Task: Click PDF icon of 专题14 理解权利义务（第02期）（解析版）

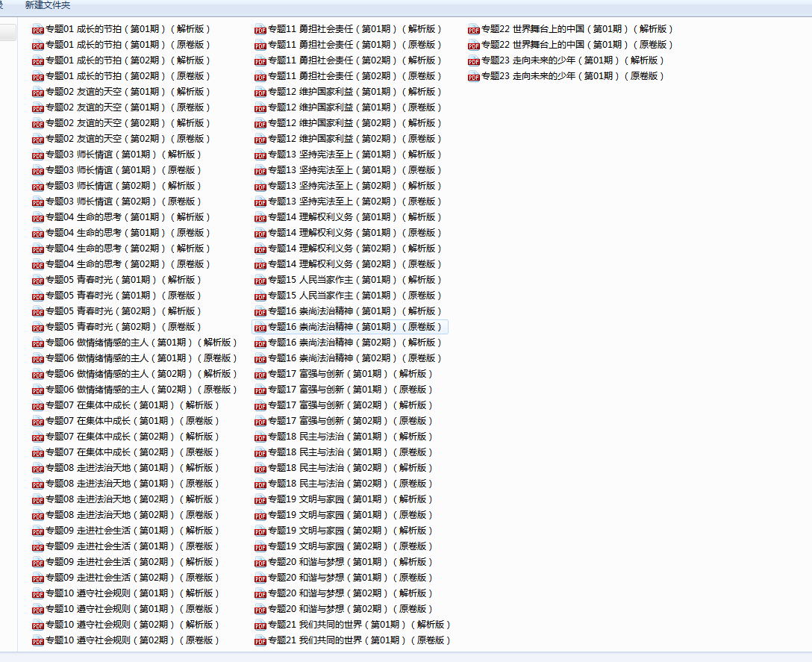Action: pos(260,249)
